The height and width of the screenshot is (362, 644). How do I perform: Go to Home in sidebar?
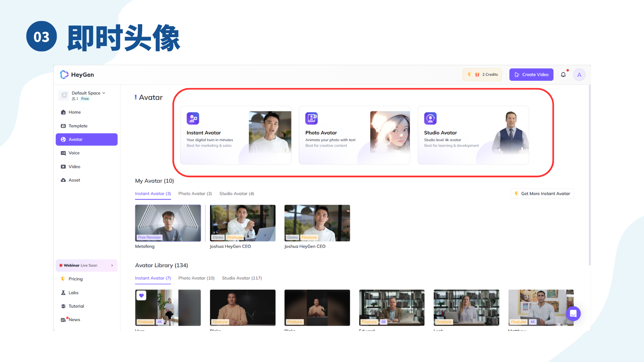point(87,112)
